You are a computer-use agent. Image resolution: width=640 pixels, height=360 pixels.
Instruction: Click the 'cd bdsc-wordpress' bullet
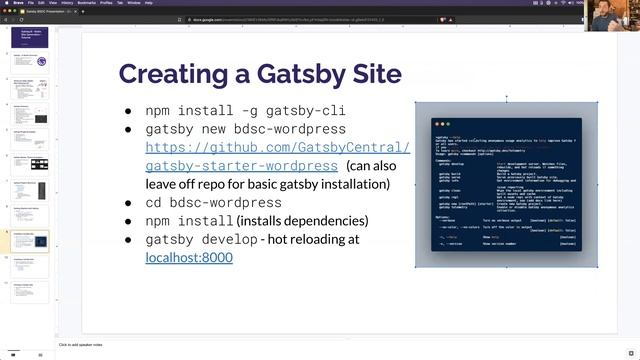coord(213,202)
